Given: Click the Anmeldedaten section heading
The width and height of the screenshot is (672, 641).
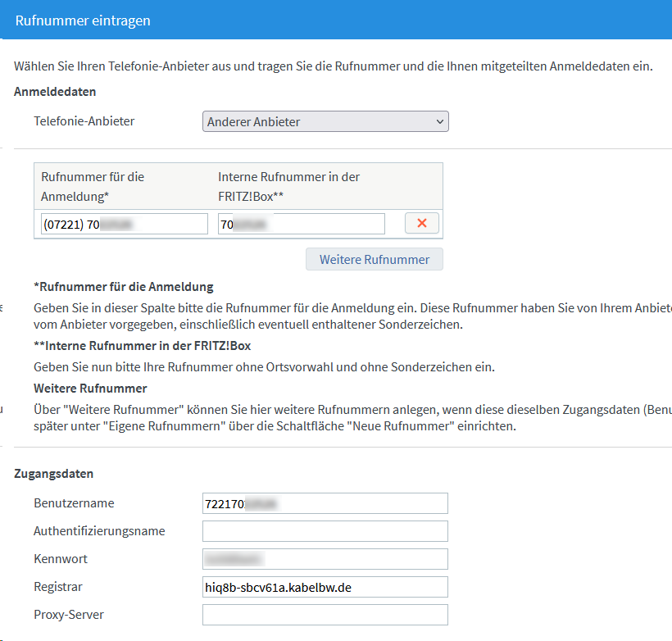Looking at the screenshot, I should (55, 92).
